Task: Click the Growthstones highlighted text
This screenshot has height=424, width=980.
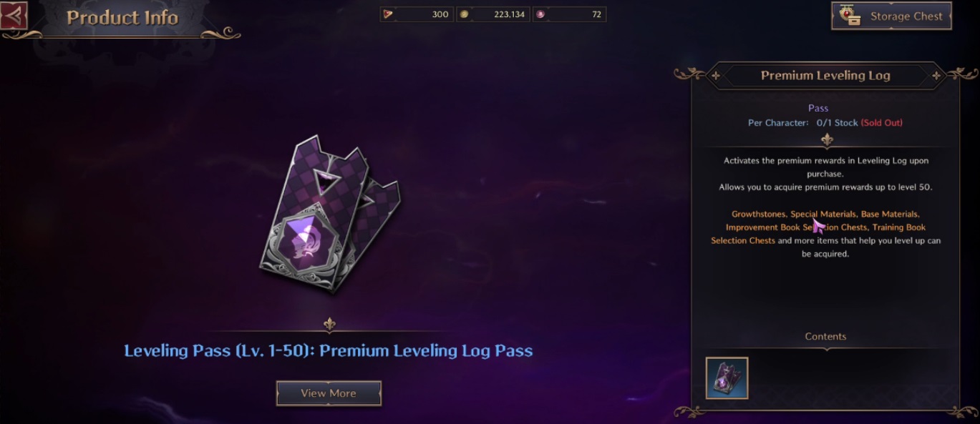Action: point(759,214)
